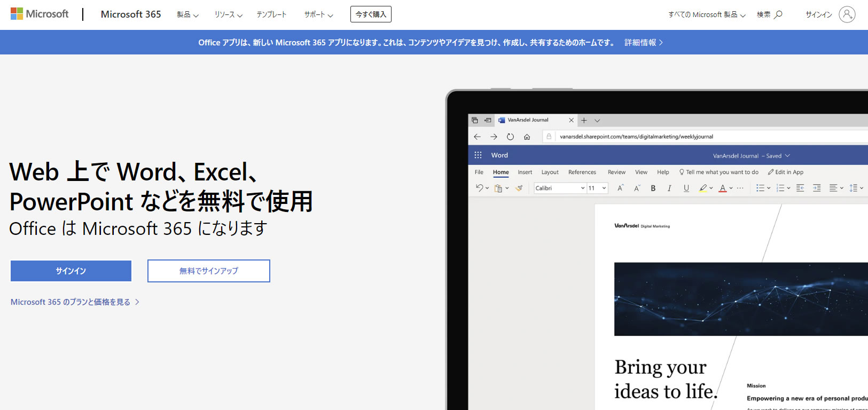This screenshot has height=410, width=868.
Task: Click the 詳細情報 link in the banner
Action: [644, 42]
